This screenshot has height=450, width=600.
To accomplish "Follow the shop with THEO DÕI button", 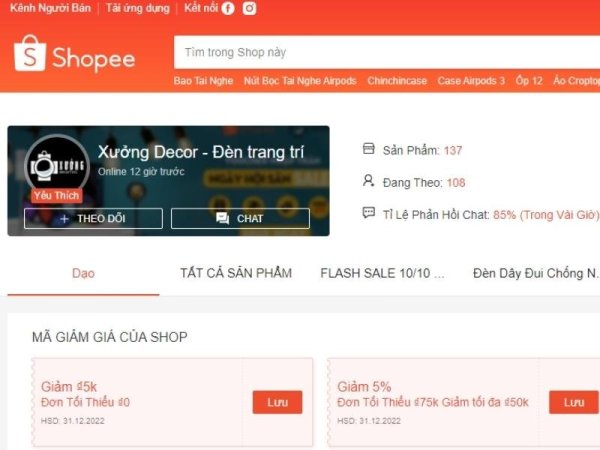I will tap(93, 218).
